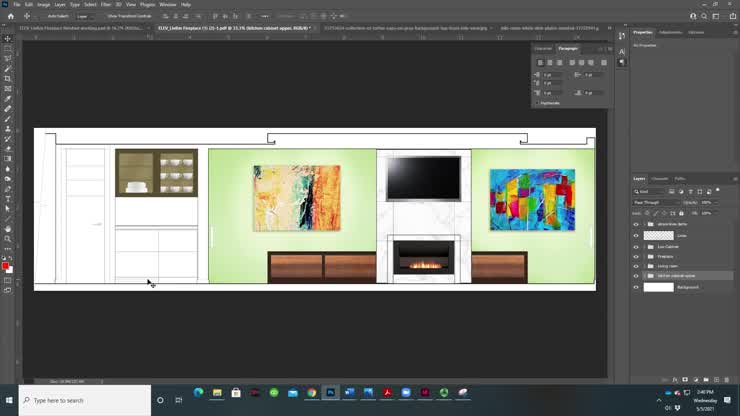Viewport: 740px width, 416px height.
Task: Switch to the Character tab
Action: (543, 49)
